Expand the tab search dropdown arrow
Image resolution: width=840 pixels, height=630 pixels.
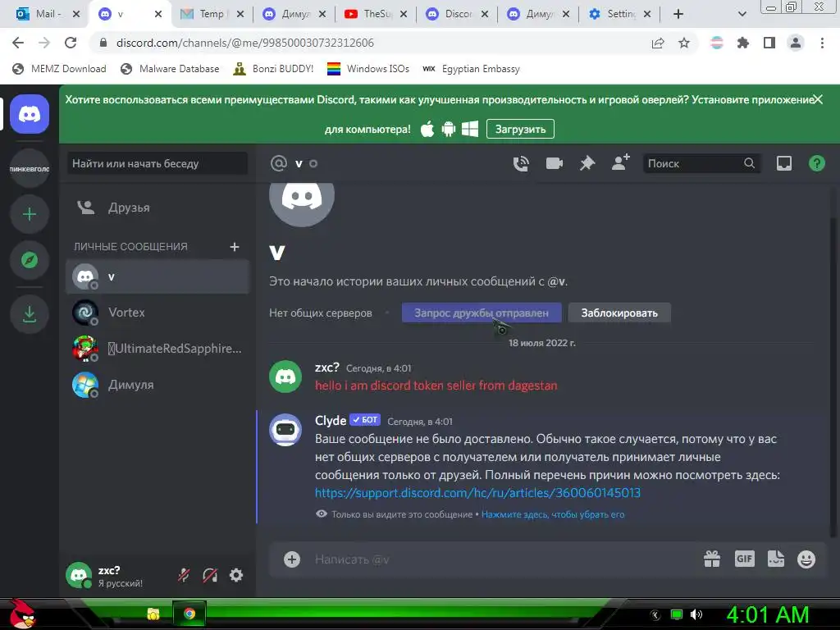(742, 15)
